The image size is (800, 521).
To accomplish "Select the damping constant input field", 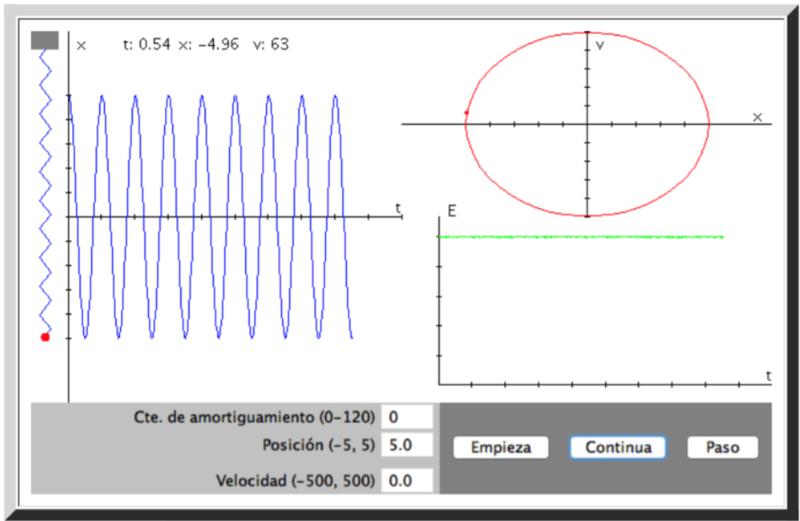I will coord(407,416).
